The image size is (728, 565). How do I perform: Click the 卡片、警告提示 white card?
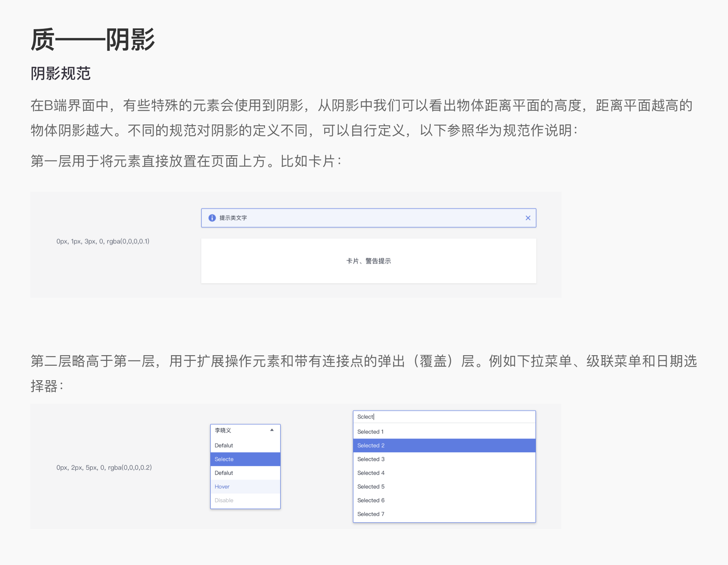[x=368, y=261]
